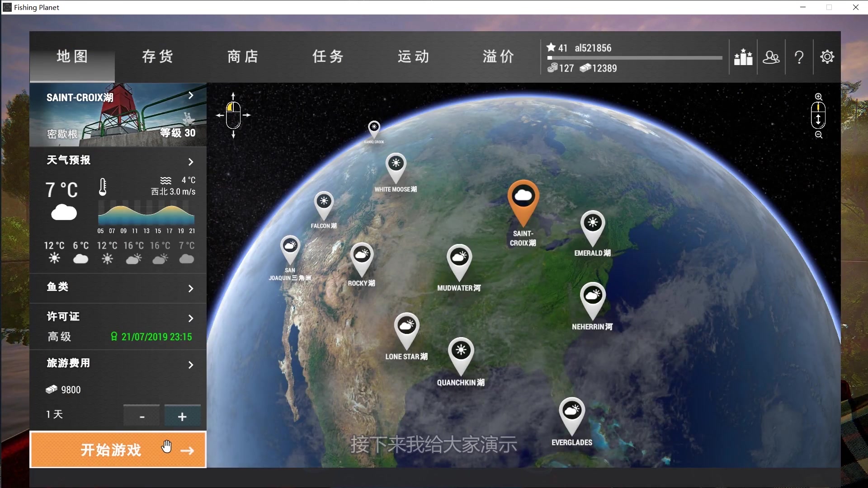The image size is (868, 488).
Task: Increase trip days with plus button
Action: coord(182,416)
